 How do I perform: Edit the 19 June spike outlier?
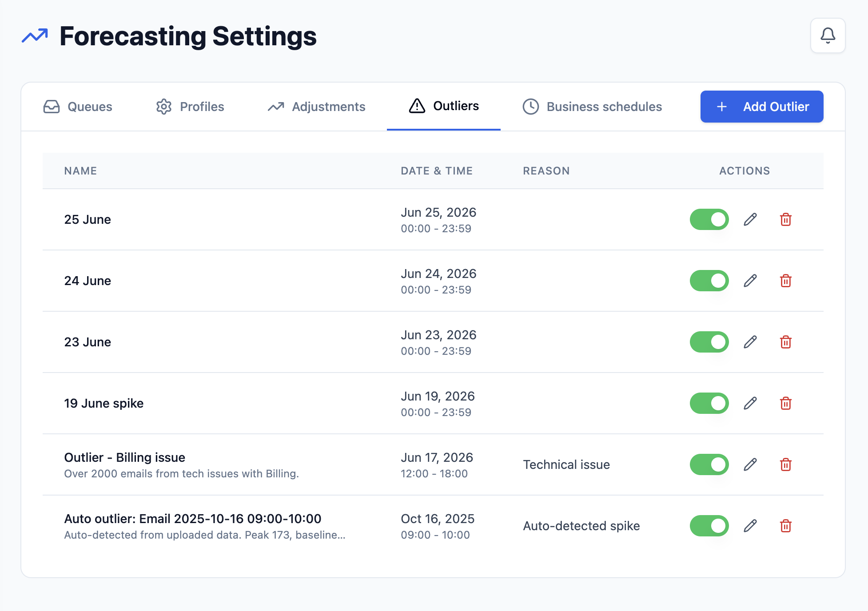[x=750, y=403]
